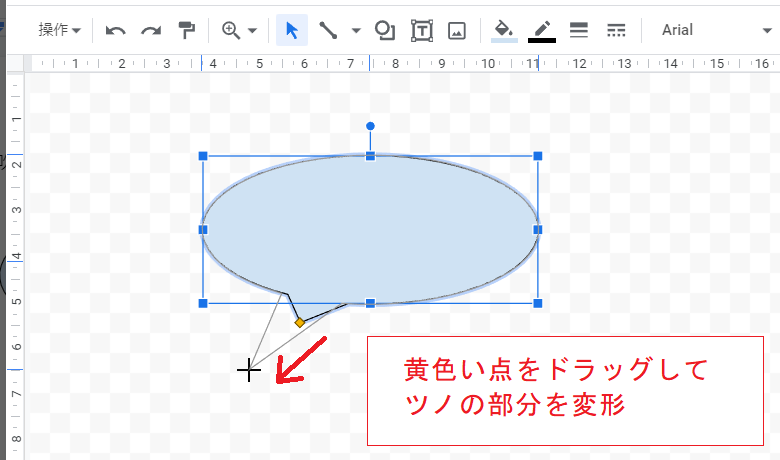
Task: Select the Text box tool
Action: (x=421, y=30)
